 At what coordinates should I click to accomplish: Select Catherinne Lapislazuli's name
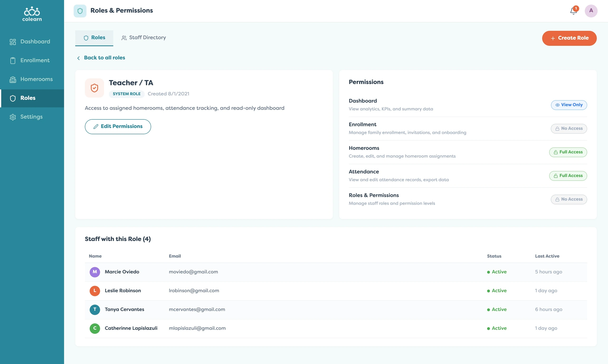pyautogui.click(x=131, y=328)
